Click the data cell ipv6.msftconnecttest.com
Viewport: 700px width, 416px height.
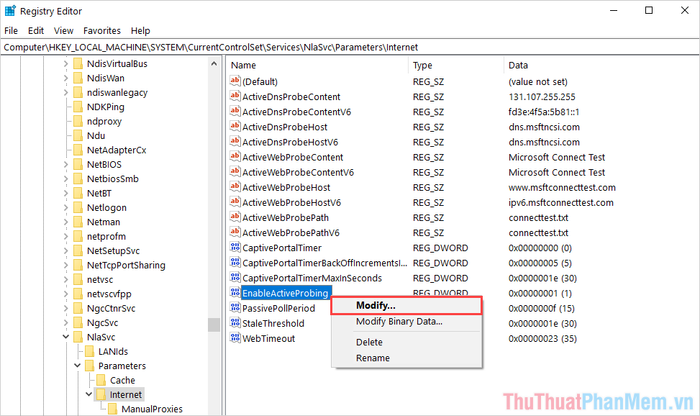pyautogui.click(x=561, y=203)
